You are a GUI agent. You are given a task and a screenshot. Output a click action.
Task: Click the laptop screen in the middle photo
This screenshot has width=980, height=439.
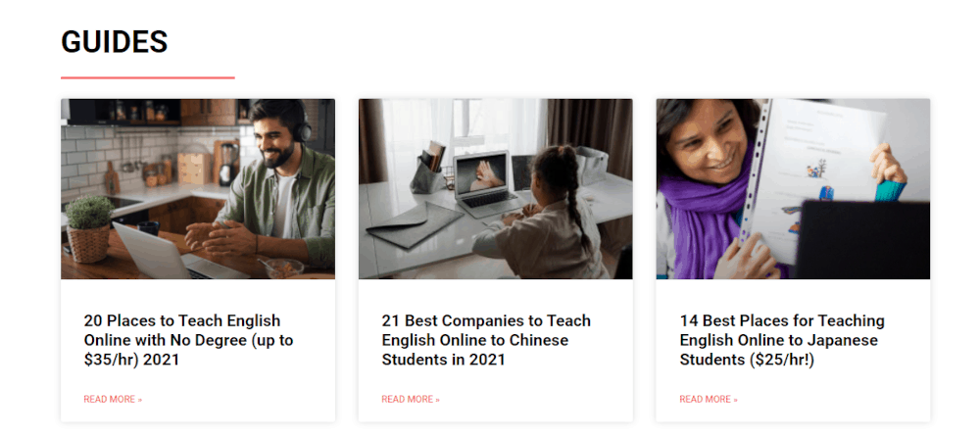(x=480, y=173)
